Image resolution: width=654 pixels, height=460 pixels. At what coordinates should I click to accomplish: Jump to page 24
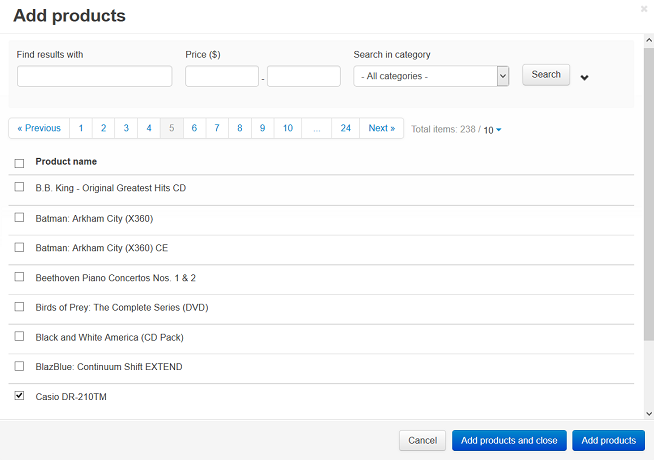[x=345, y=128]
